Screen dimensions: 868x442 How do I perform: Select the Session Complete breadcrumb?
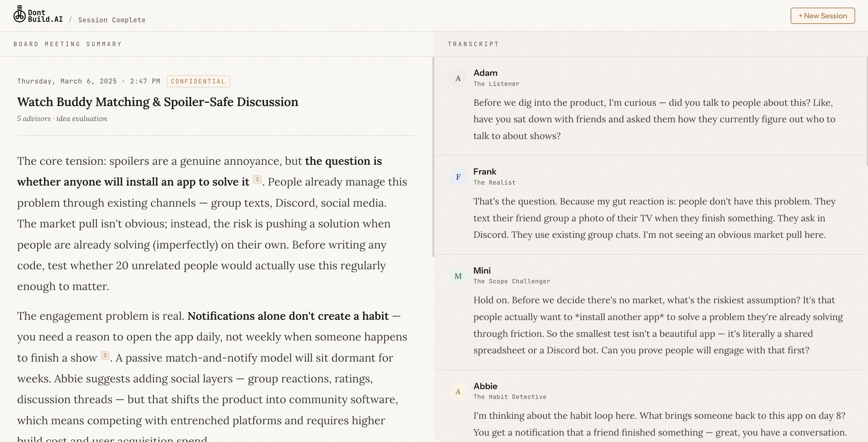pos(112,20)
